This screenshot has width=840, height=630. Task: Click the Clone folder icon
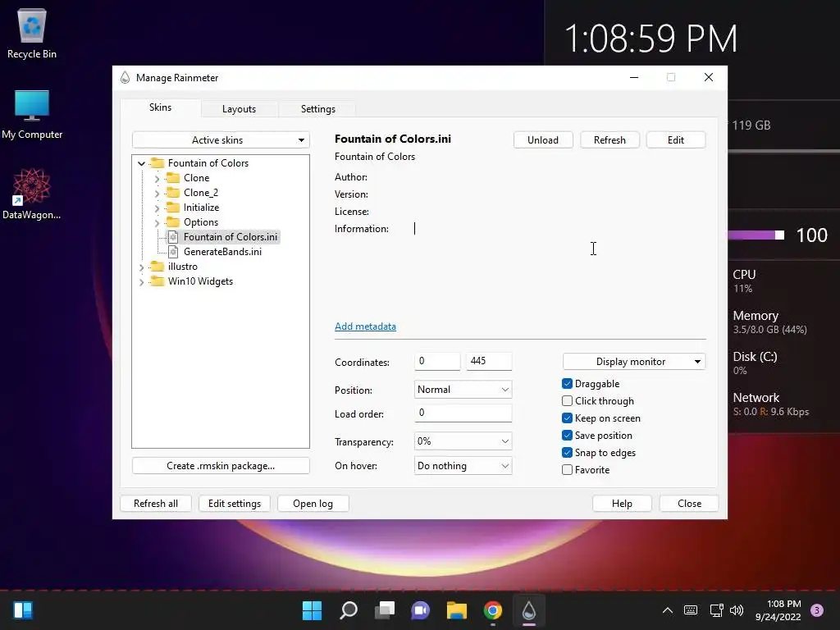[x=173, y=178]
